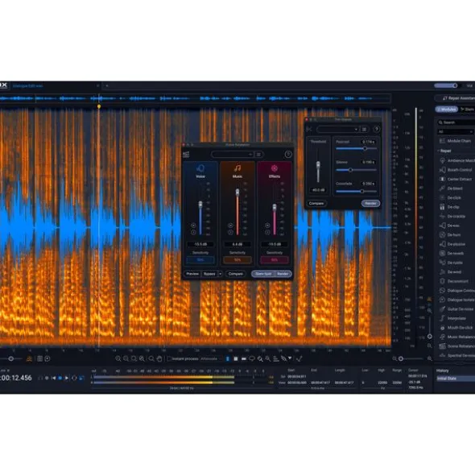Click the module Search field
Viewport: 475px width, 476px height.
click(x=456, y=122)
